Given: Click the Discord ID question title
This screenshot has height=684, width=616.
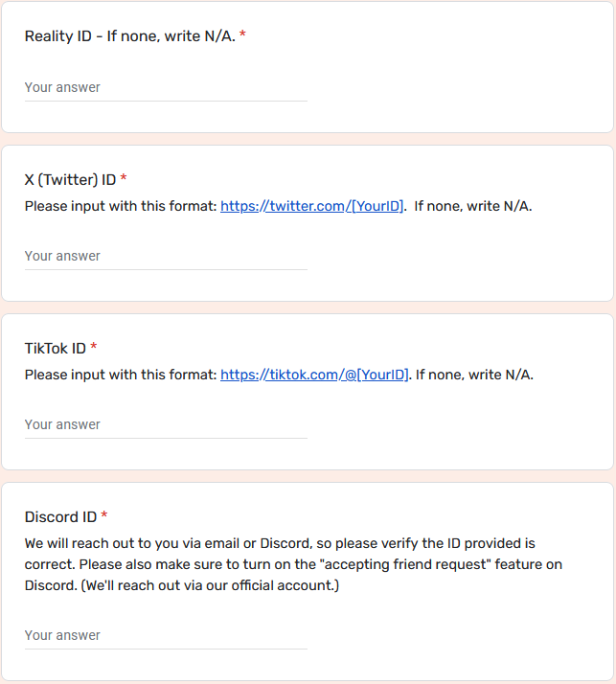Looking at the screenshot, I should click(x=60, y=517).
